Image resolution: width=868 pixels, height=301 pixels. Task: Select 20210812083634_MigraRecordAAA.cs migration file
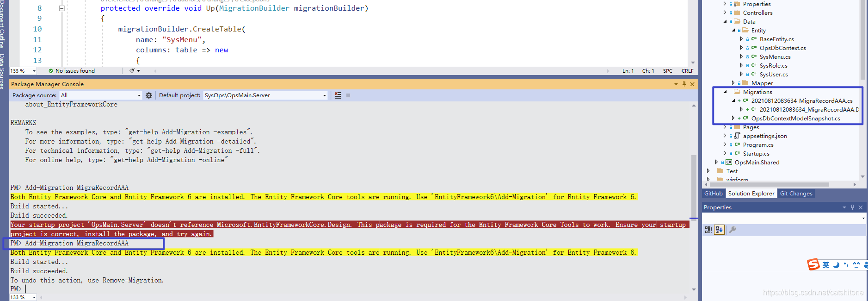tap(801, 101)
